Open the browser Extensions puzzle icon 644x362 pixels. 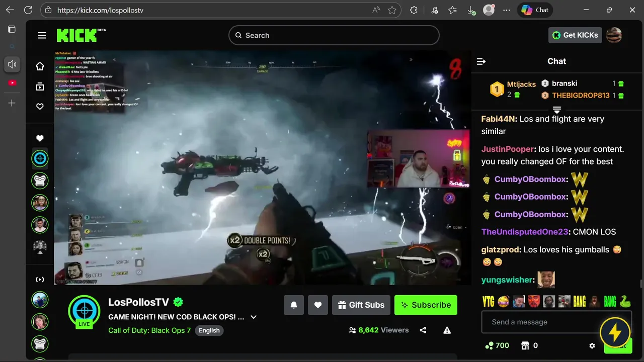point(414,10)
